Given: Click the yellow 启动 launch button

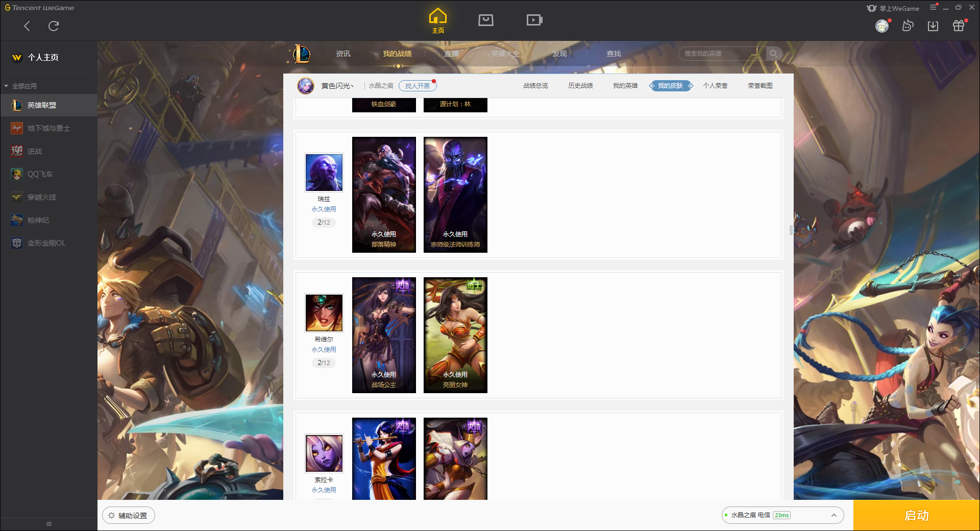Looking at the screenshot, I should coord(917,516).
